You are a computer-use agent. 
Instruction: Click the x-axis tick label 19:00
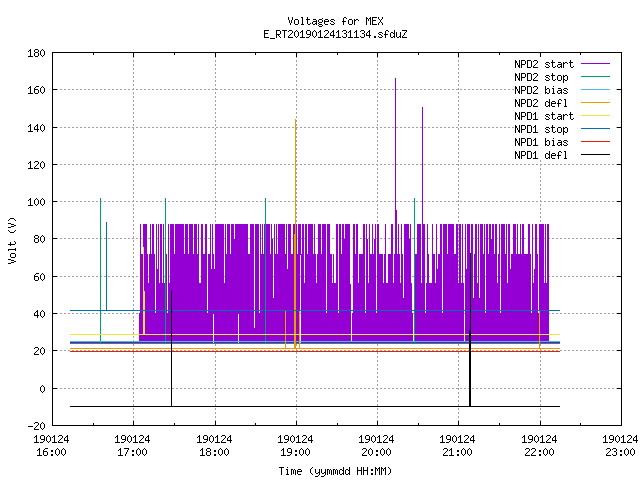(x=295, y=453)
